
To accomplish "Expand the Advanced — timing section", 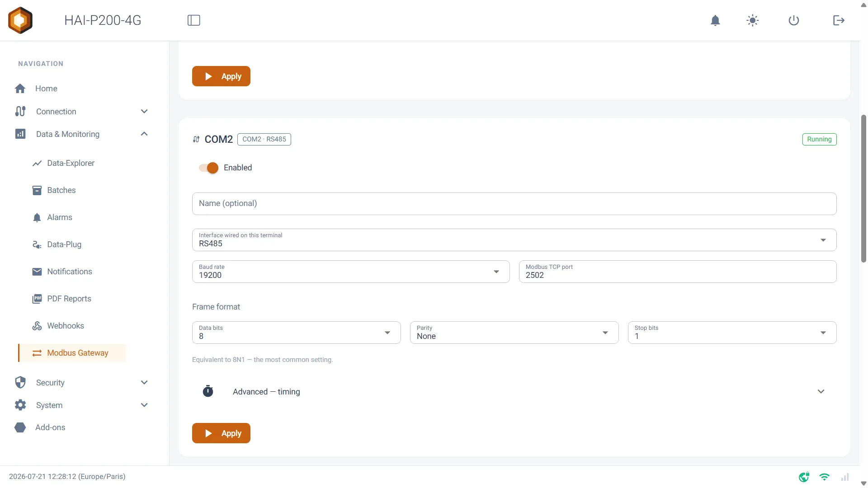I will coord(514,392).
